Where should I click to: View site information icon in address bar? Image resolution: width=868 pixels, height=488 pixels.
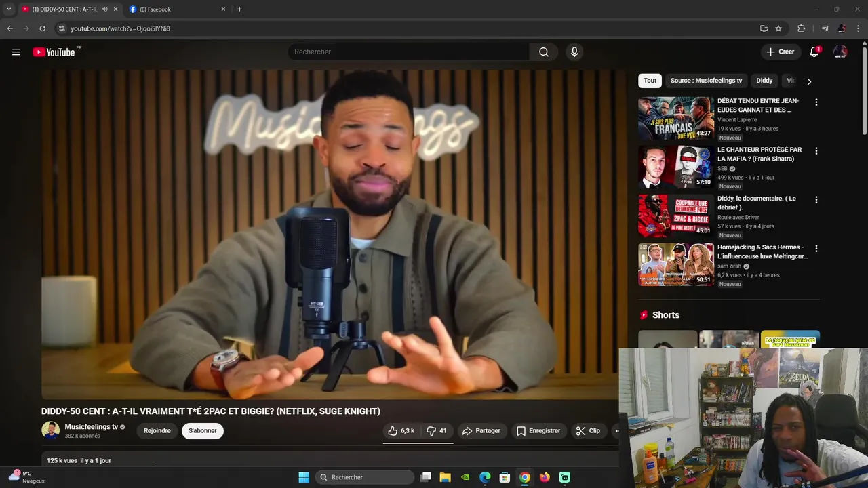click(61, 28)
